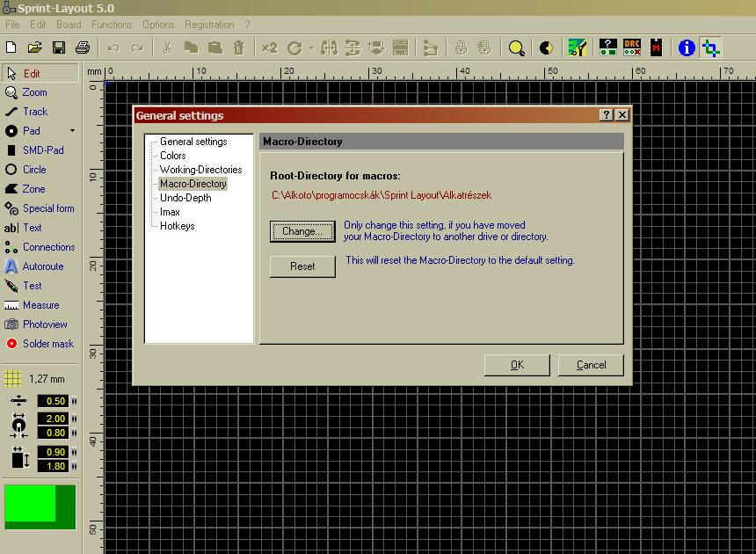
Task: Click the Cut scissors icon
Action: (x=167, y=47)
